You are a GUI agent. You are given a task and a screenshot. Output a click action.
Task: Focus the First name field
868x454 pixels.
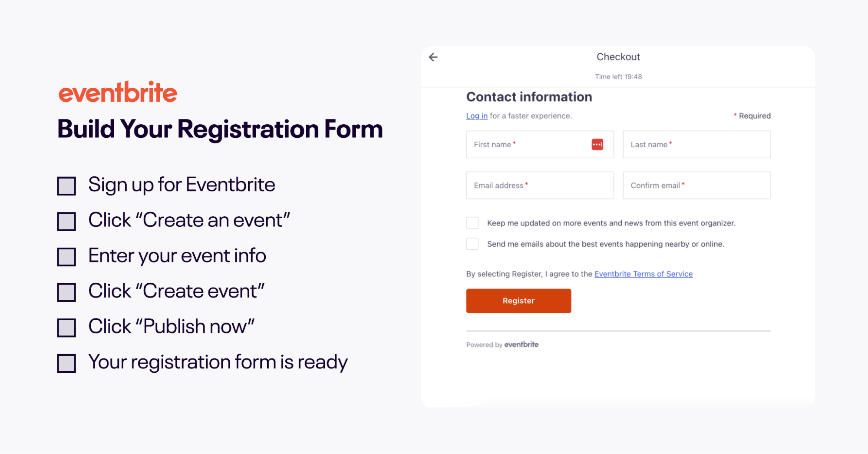[528, 145]
